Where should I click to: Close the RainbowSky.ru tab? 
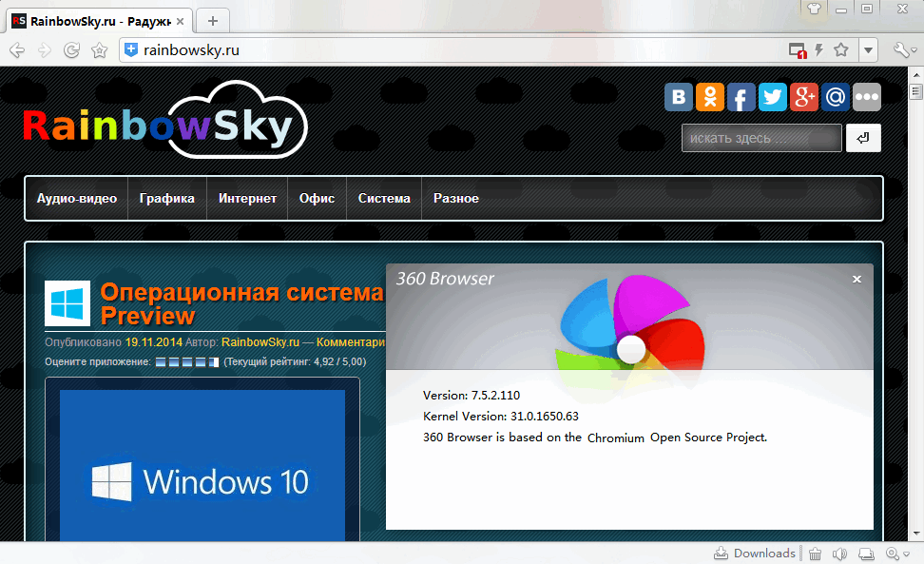(x=181, y=21)
